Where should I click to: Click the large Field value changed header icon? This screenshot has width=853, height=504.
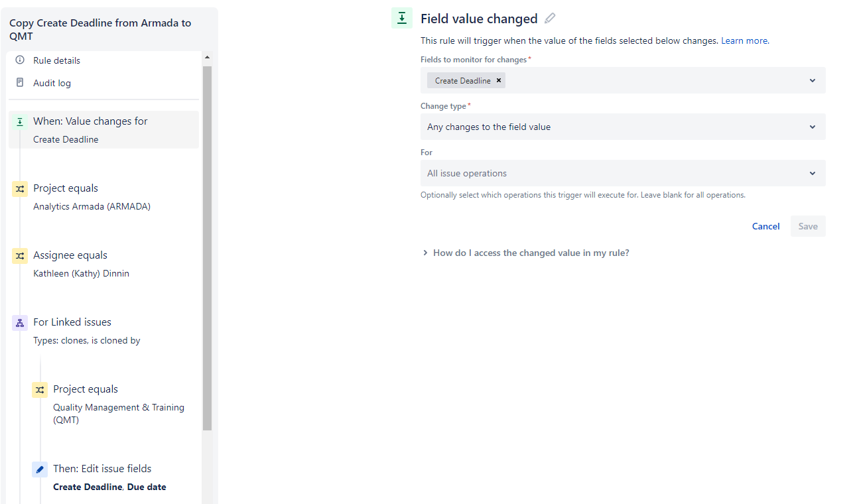(x=402, y=19)
